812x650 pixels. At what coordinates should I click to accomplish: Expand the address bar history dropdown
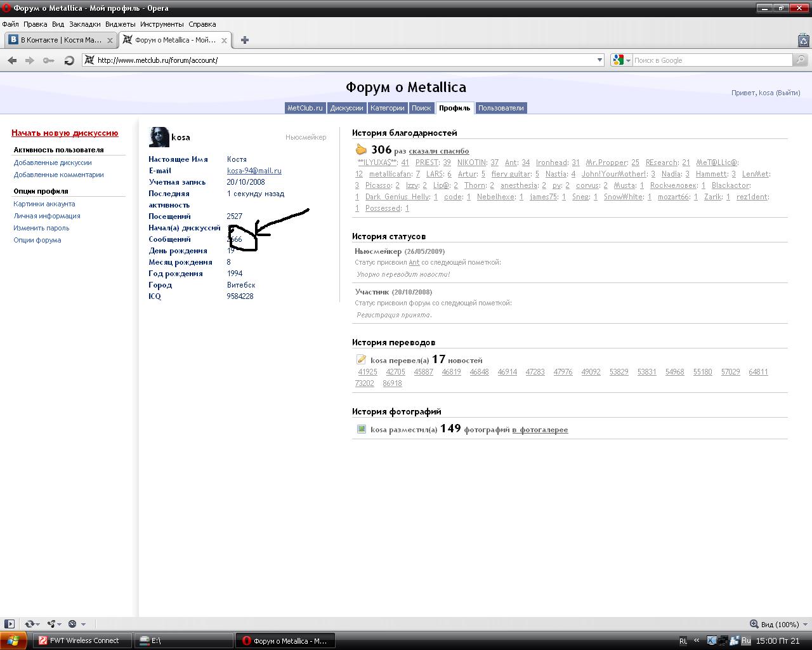(599, 60)
